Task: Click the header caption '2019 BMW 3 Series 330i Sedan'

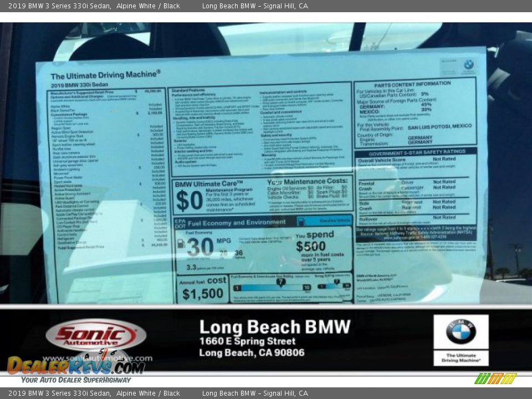Action: pyautogui.click(x=60, y=6)
